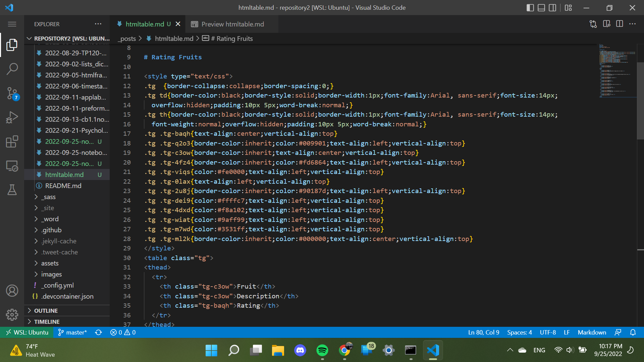Open the Manage gear menu
Image resolution: width=644 pixels, height=362 pixels.
(x=12, y=314)
